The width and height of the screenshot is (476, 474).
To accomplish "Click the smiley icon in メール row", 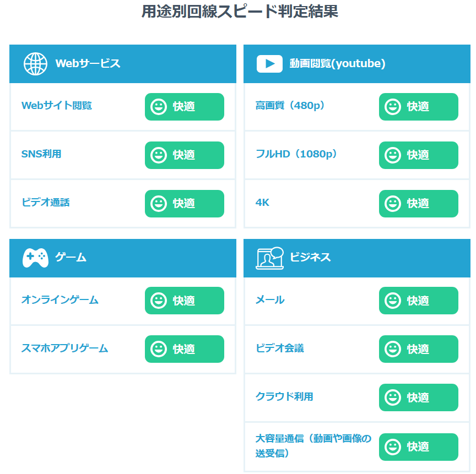I will [393, 301].
